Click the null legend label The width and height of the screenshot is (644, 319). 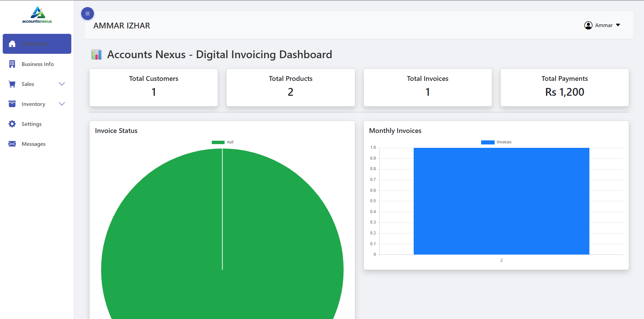[230, 142]
